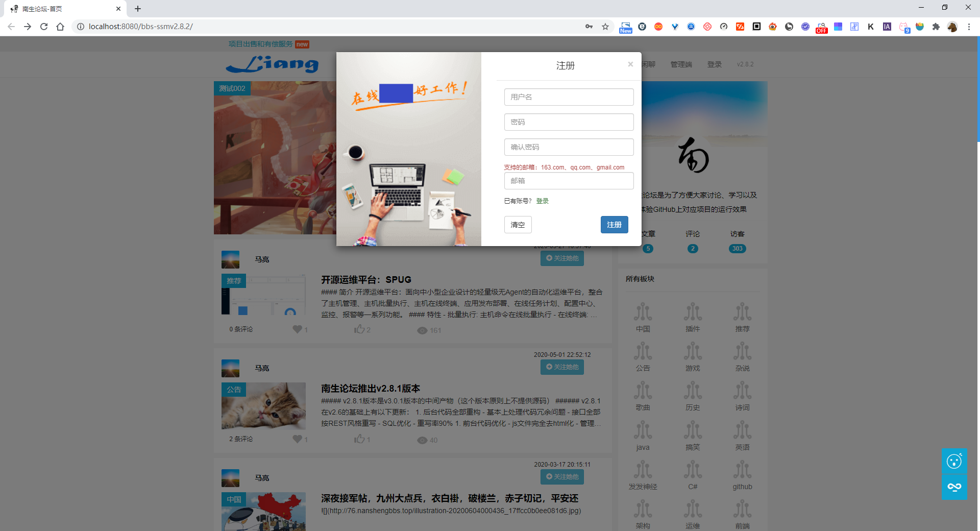Open the 搞笑 board icon
Viewport: 980px width, 531px height.
(x=693, y=430)
